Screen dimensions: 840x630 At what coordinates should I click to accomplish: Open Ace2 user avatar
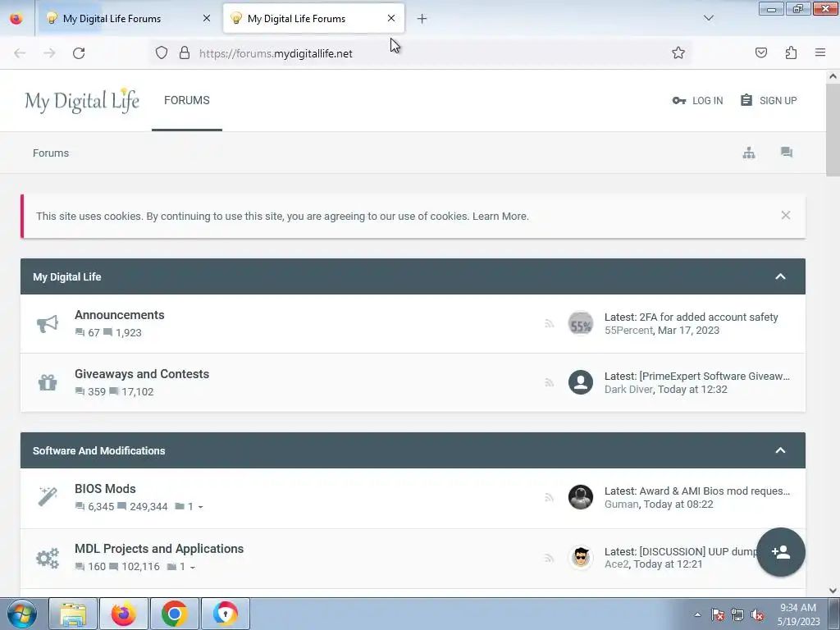[581, 558]
